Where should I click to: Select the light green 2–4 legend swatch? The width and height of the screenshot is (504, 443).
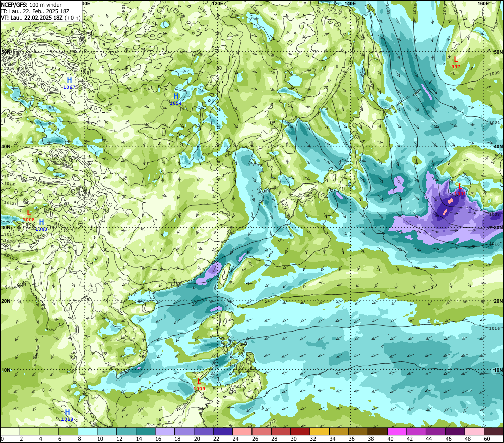pyautogui.click(x=30, y=432)
